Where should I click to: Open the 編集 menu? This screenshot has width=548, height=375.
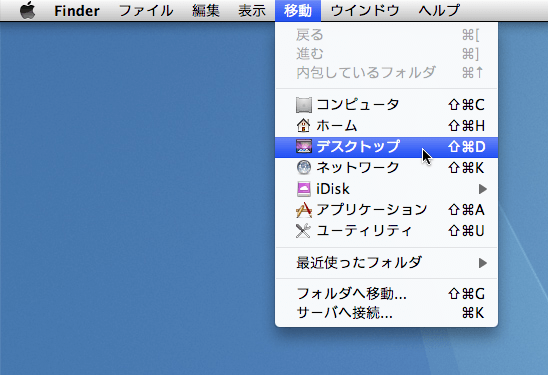pos(206,11)
